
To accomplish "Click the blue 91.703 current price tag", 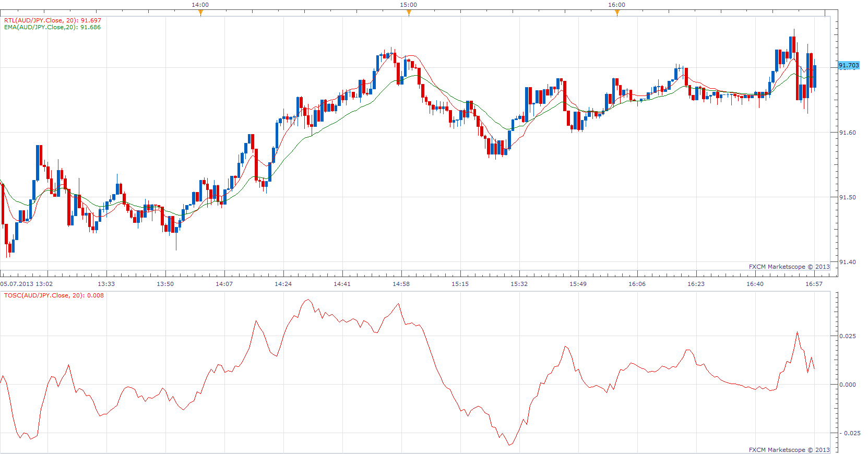I will point(849,65).
